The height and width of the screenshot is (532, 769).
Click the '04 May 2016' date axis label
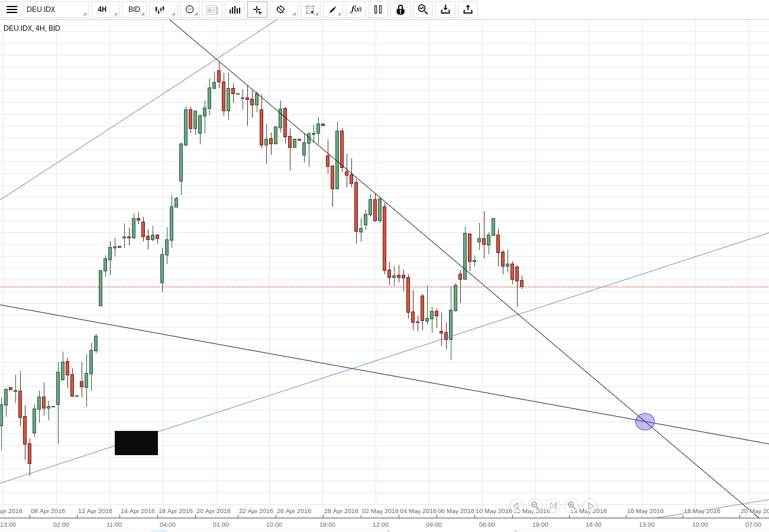click(418, 511)
